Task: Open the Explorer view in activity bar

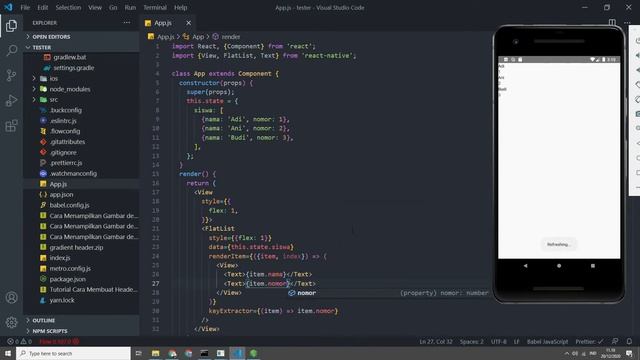Action: tap(11, 26)
